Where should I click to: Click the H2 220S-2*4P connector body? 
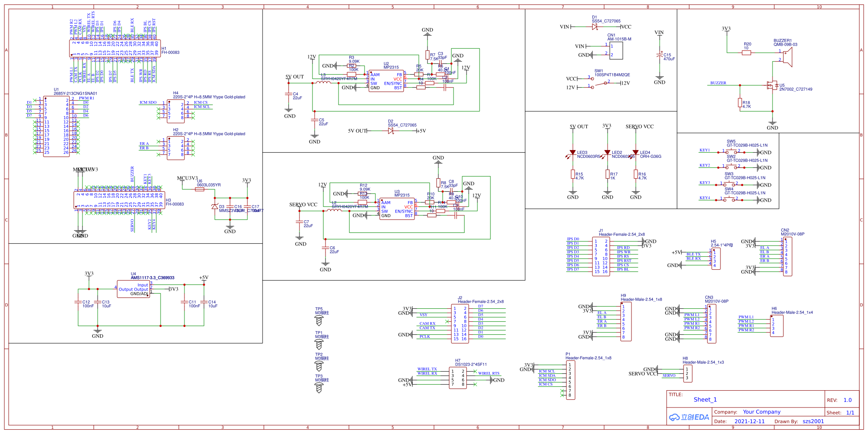click(x=176, y=148)
